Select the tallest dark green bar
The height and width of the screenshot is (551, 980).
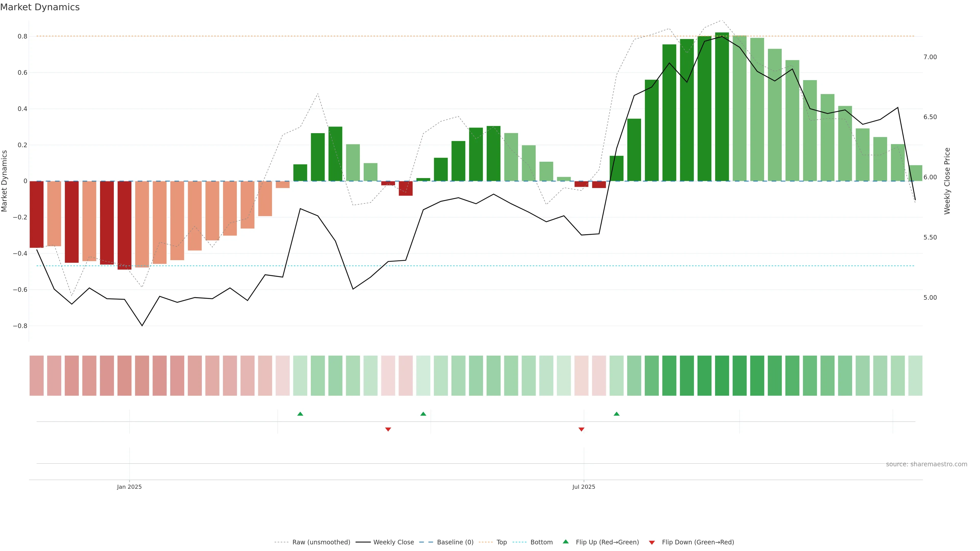pos(722,106)
